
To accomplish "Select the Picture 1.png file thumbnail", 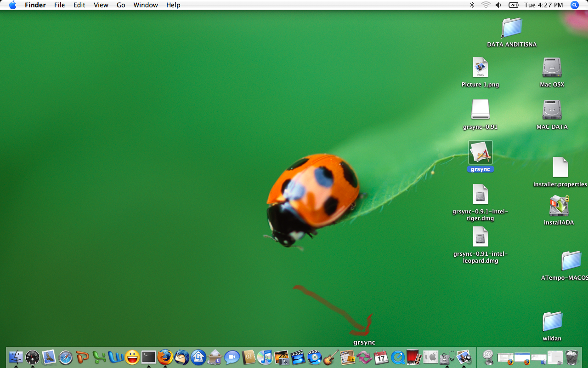I will [x=481, y=68].
